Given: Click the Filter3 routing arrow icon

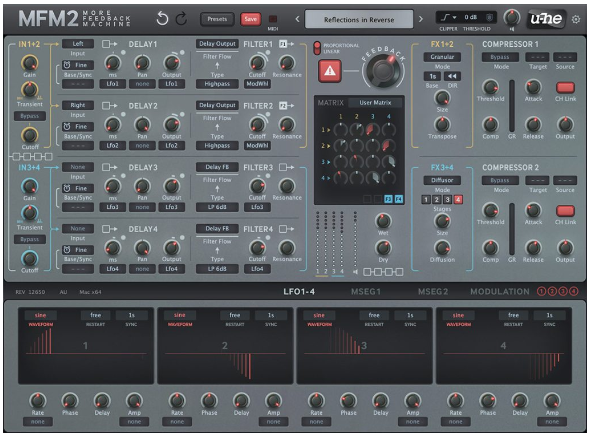Looking at the screenshot, I should (286, 167).
